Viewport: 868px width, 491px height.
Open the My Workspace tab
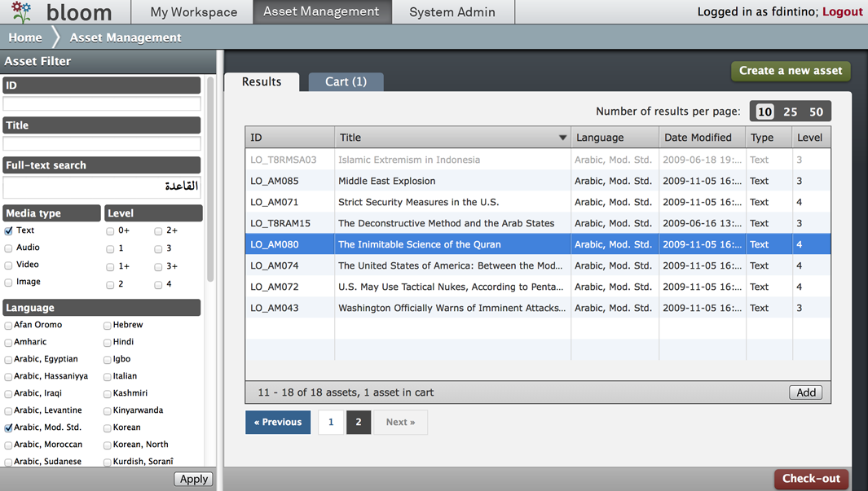point(194,12)
